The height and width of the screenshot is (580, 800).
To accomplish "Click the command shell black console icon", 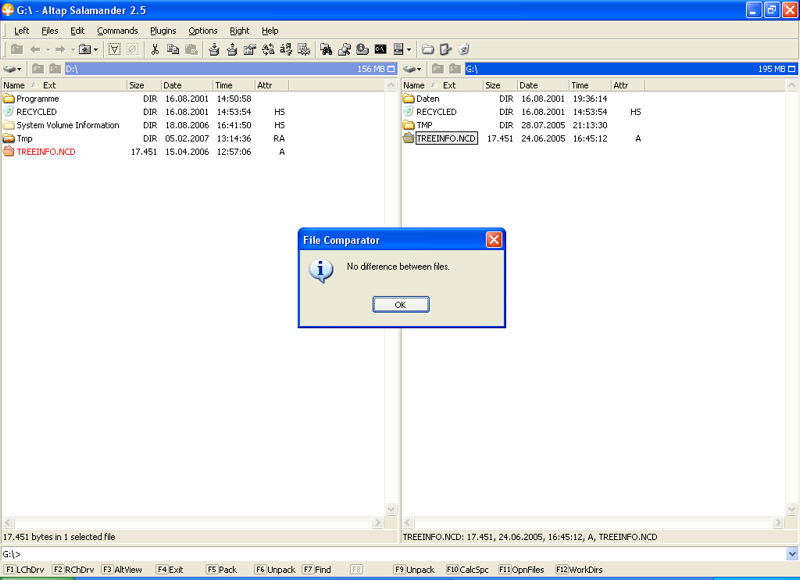I will [x=381, y=49].
